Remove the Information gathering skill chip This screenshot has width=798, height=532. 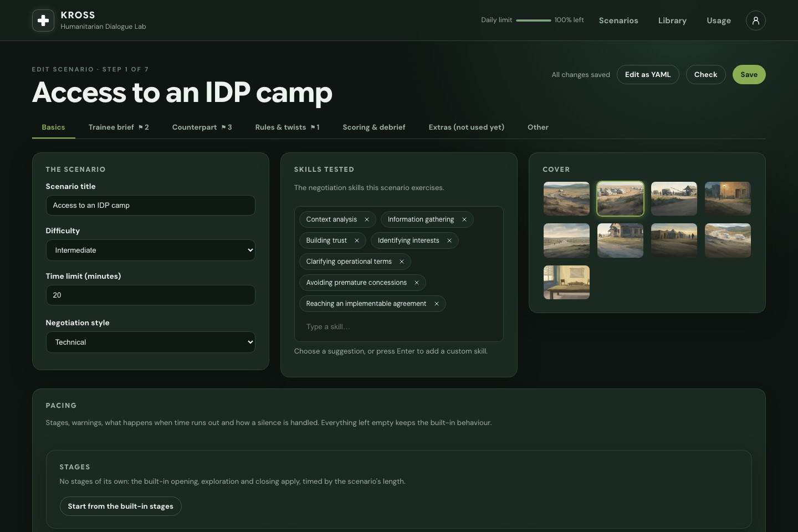coord(464,219)
